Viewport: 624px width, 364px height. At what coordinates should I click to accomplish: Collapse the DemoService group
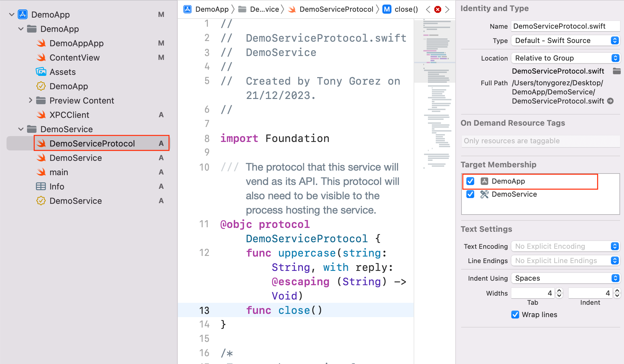tap(21, 129)
